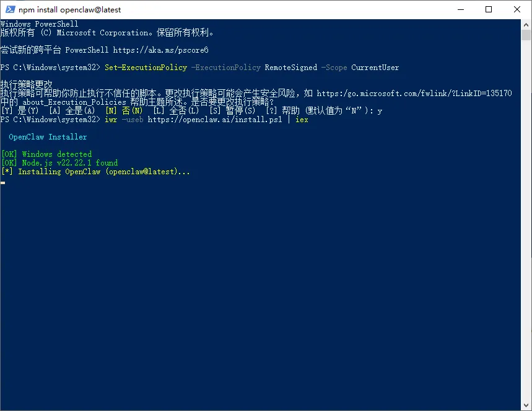Click the '[N] 否(N)' prompt option
532x411 pixels.
click(x=124, y=110)
